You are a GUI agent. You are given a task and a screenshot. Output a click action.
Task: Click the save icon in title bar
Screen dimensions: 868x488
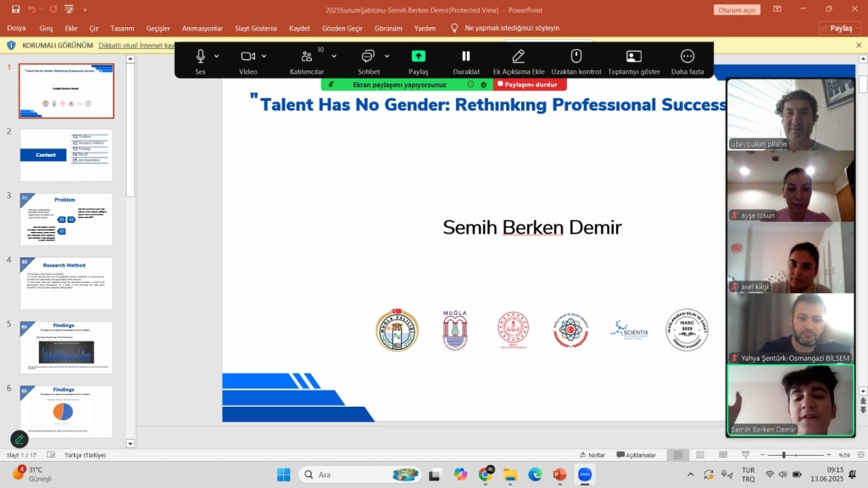15,9
